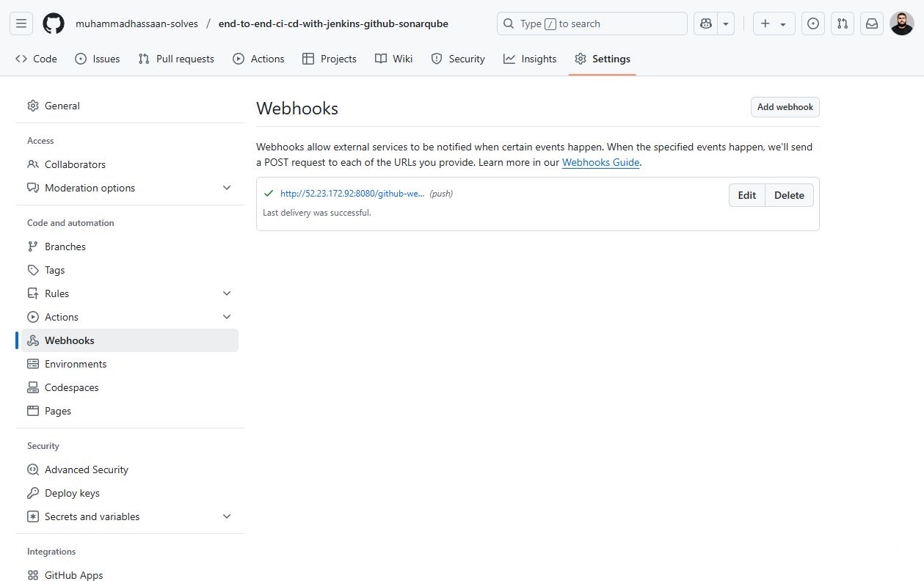Click the Add webhook button

click(785, 107)
